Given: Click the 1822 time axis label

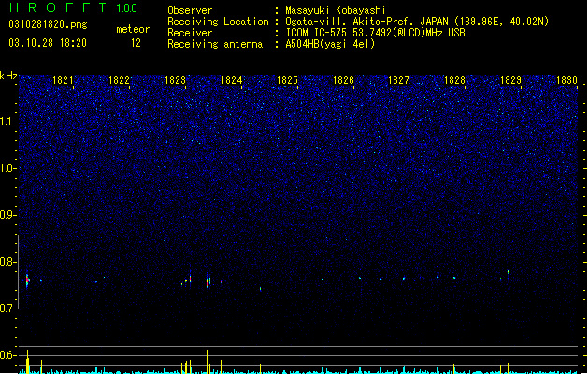Looking at the screenshot, I should [119, 80].
